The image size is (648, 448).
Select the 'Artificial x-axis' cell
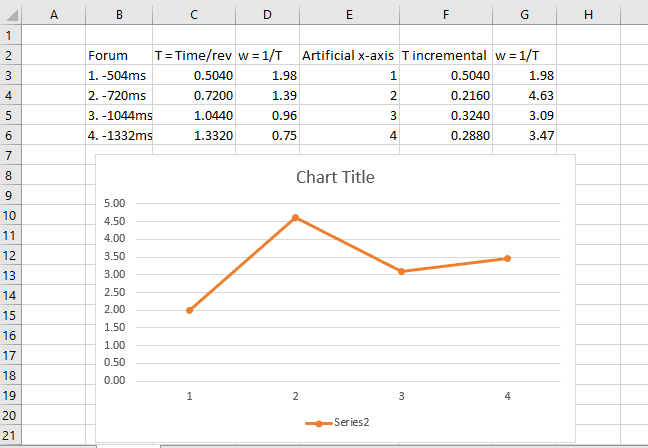(348, 56)
